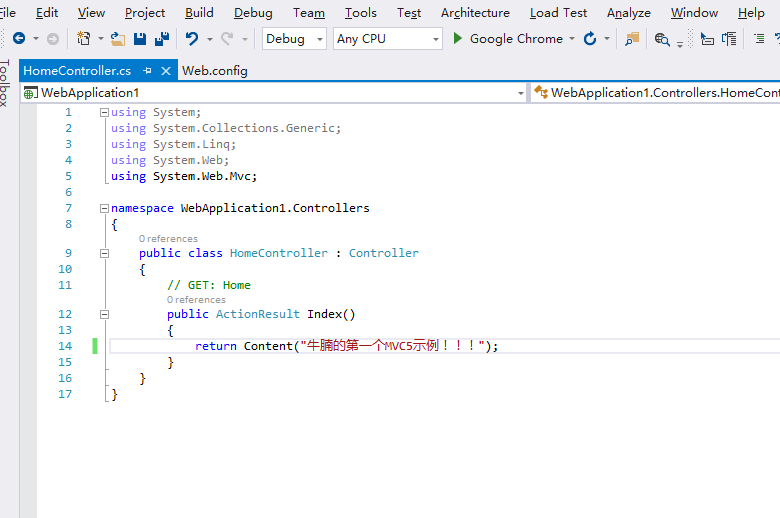
Task: Open the Google Chrome browser target dropdown
Action: pos(572,39)
